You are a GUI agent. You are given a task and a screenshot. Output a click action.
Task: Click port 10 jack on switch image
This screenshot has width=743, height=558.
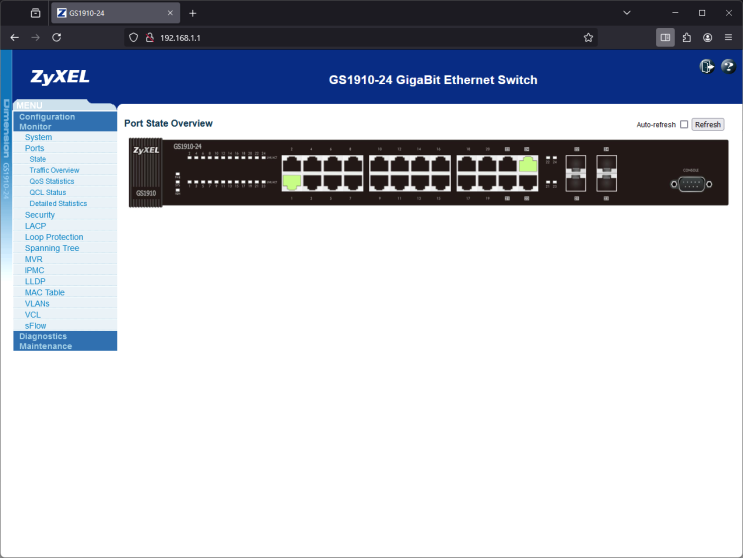coord(379,164)
